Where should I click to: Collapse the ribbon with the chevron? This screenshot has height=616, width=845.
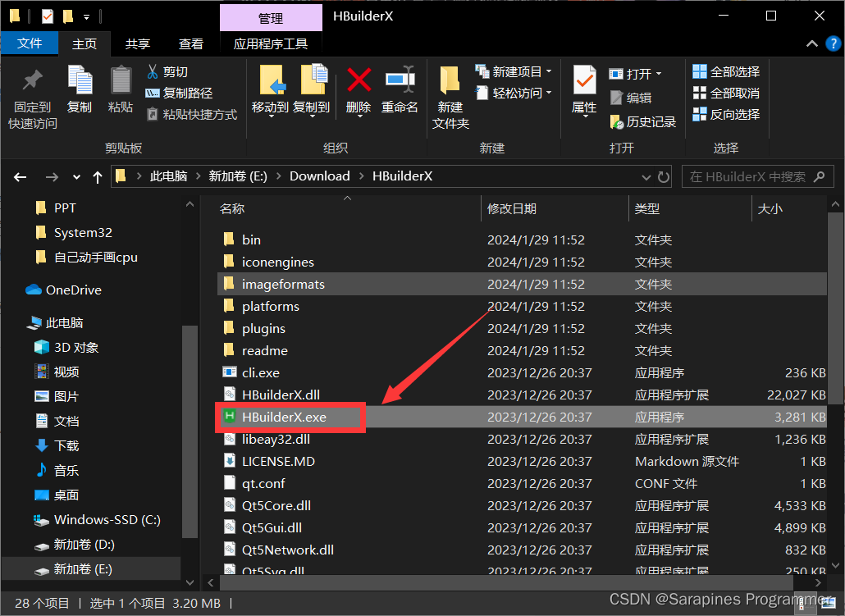[812, 43]
